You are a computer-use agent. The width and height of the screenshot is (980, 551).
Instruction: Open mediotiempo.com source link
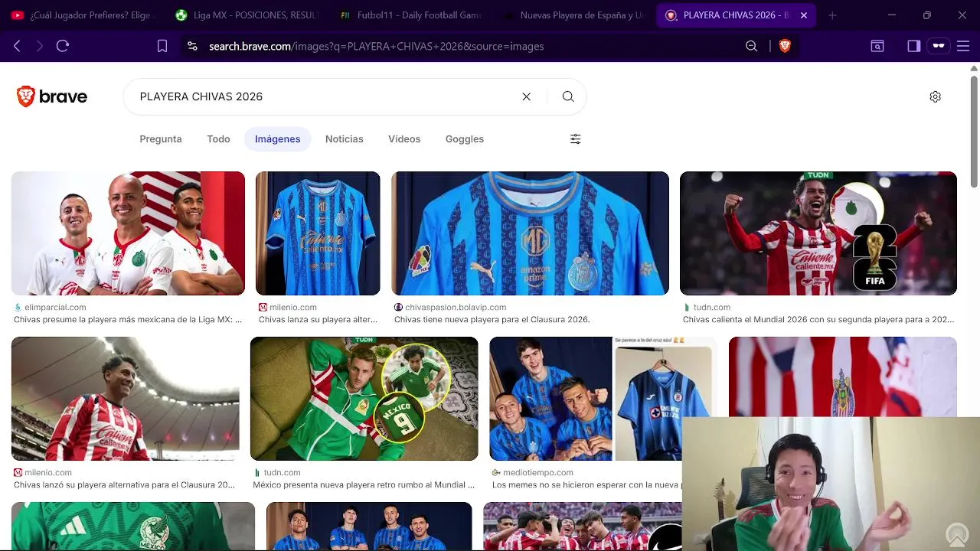tap(538, 472)
